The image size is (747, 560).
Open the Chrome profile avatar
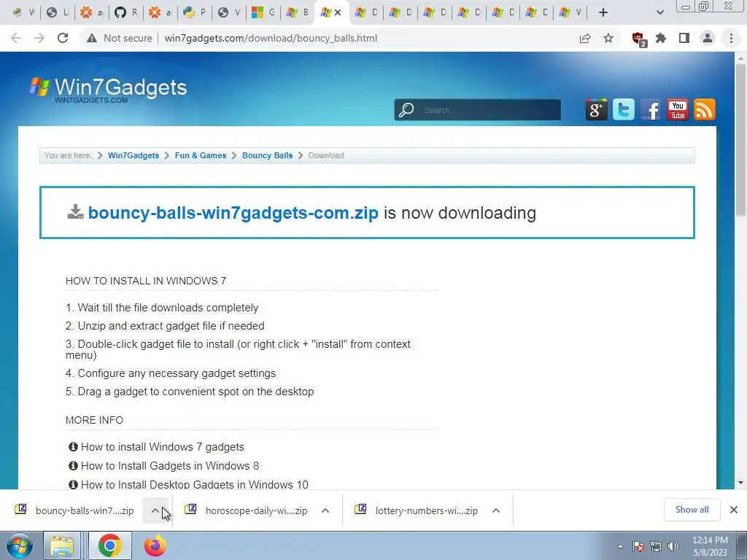tap(708, 38)
